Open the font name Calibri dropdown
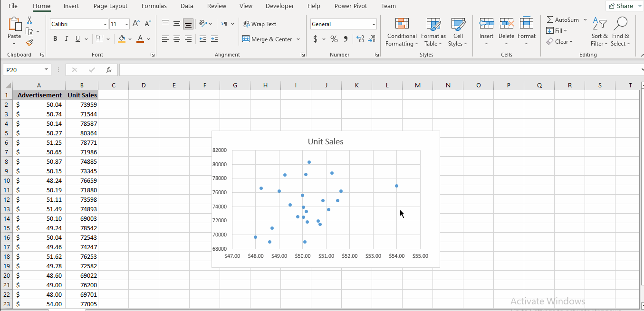644x311 pixels. [x=105, y=24]
